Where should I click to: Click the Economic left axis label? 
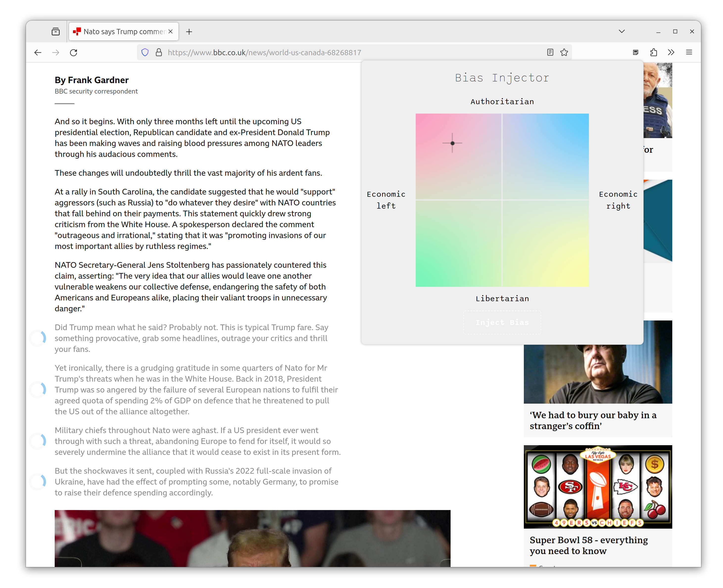coord(386,200)
